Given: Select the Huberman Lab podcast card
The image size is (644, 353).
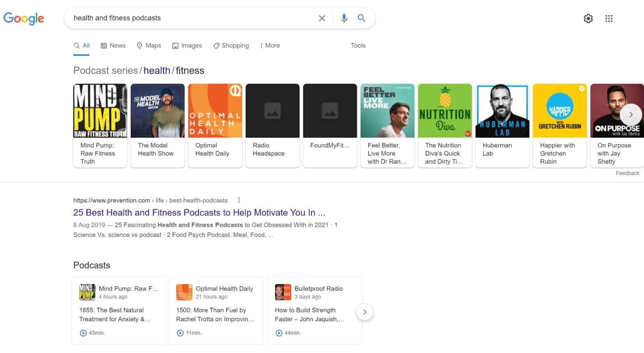Looking at the screenshot, I should coord(502,125).
